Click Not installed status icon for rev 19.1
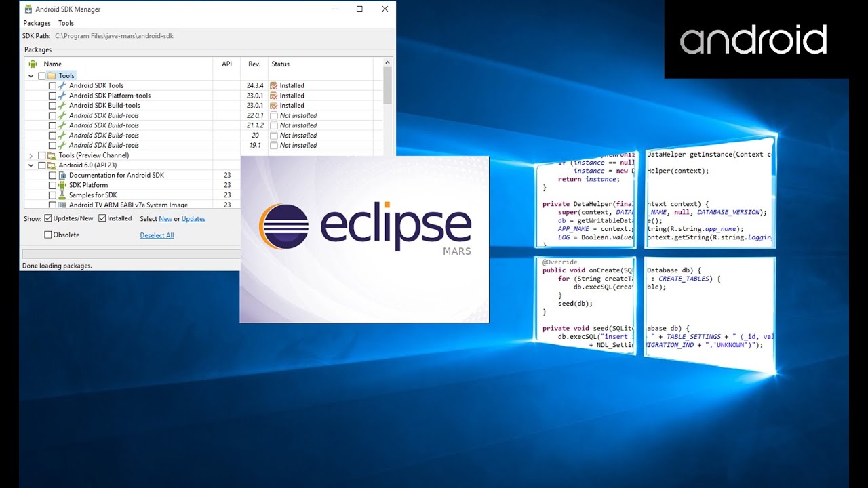868x488 pixels. 274,145
